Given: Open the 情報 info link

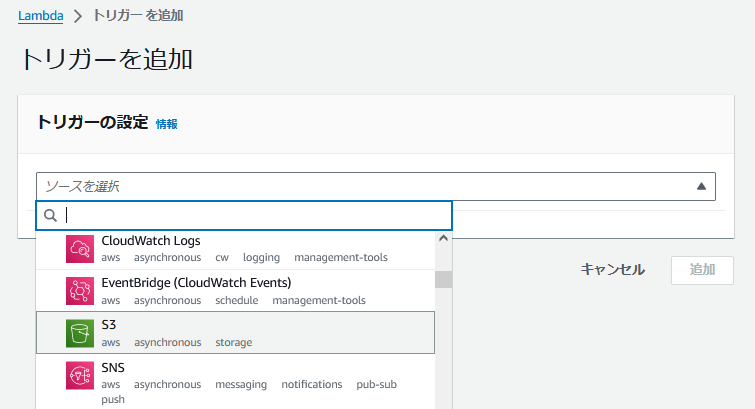Looking at the screenshot, I should 167,124.
